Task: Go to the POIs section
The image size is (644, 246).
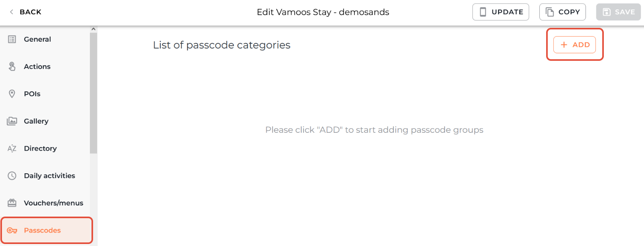Action: [x=32, y=94]
